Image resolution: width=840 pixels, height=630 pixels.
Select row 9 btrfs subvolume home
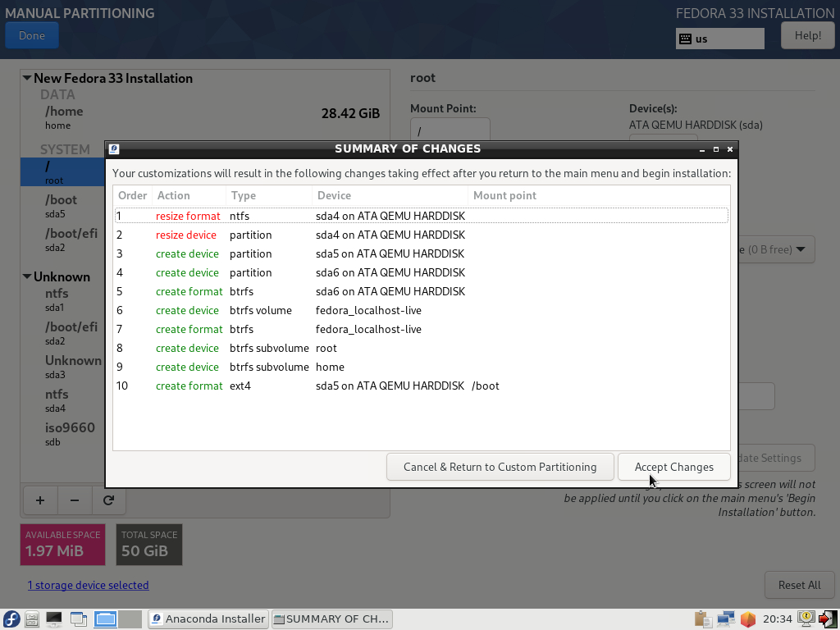[421, 367]
